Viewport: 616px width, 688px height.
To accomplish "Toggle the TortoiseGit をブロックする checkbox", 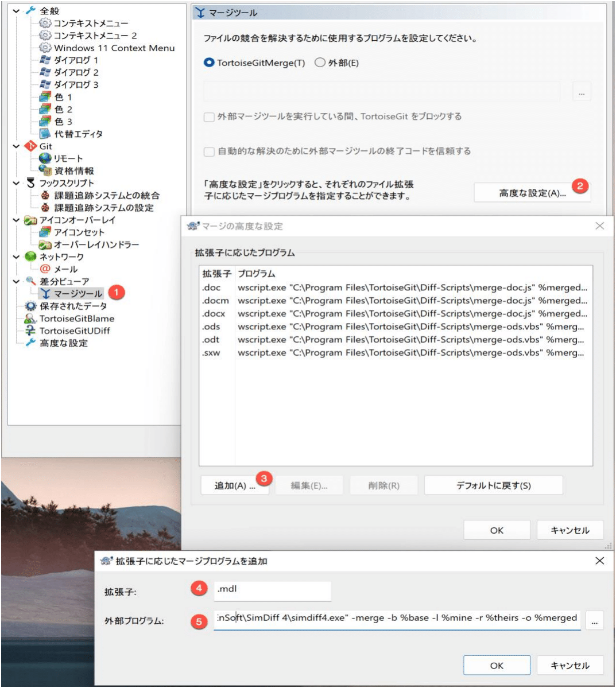I will click(210, 116).
